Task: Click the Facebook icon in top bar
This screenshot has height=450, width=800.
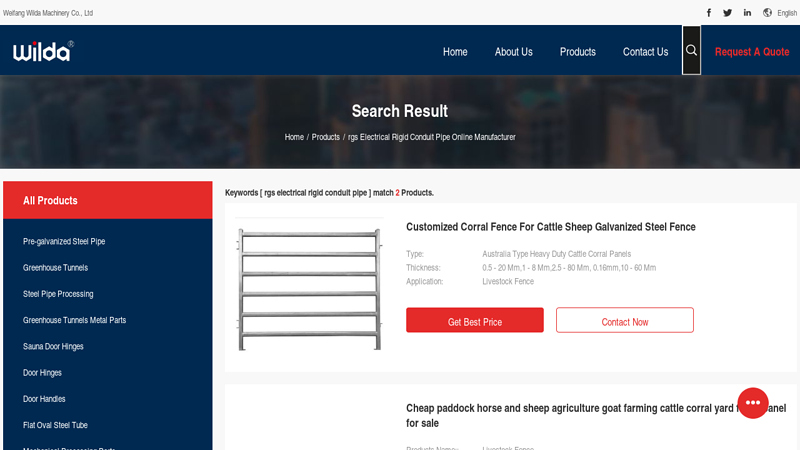Action: pos(709,13)
